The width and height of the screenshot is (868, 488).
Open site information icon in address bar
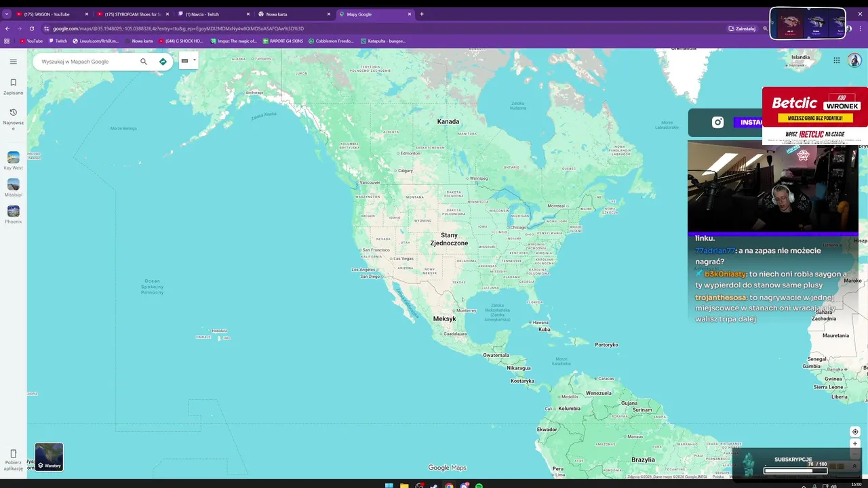(46, 28)
